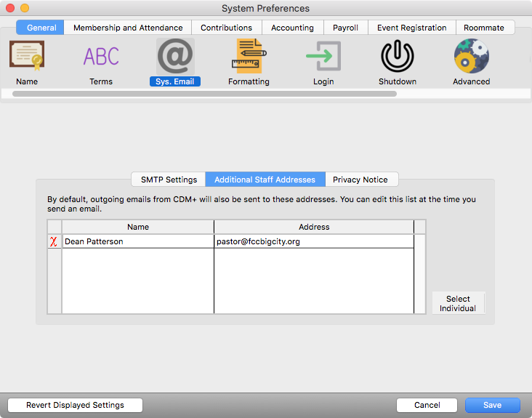Delete Dean Patterson row with red X
This screenshot has width=532, height=418.
54,241
